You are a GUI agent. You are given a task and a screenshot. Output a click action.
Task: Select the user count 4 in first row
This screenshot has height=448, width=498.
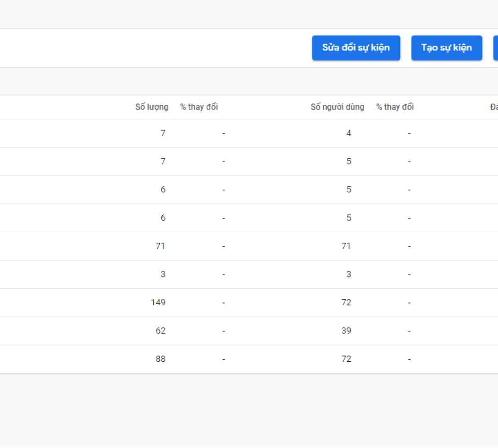[x=349, y=133]
